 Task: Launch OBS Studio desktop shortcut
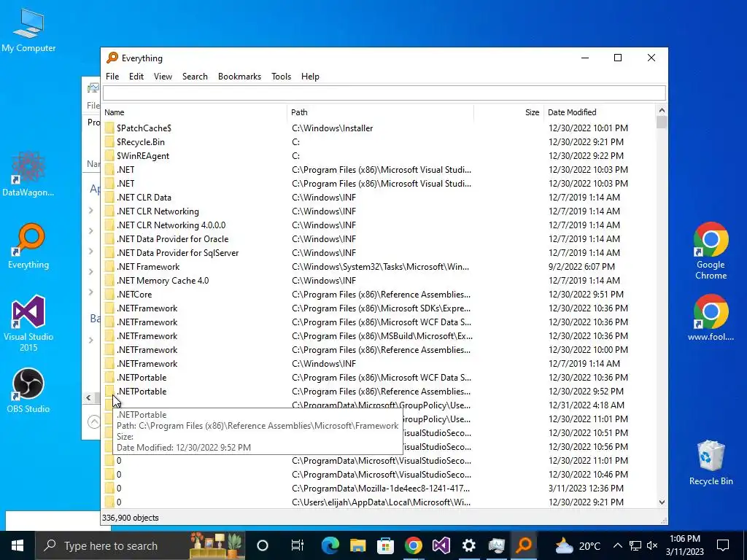pos(28,391)
